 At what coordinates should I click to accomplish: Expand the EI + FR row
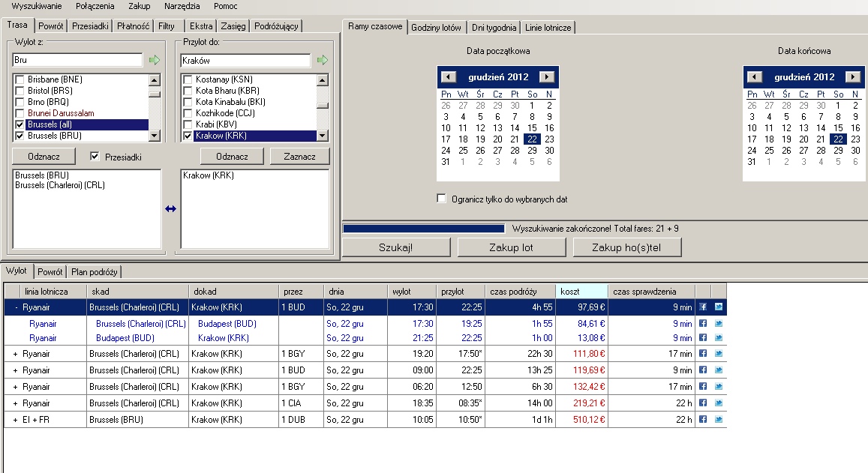tap(16, 421)
